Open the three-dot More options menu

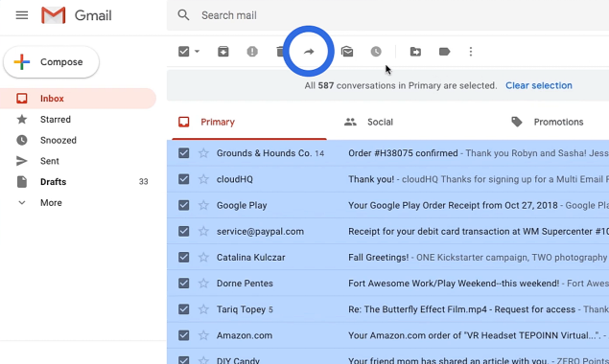[471, 52]
